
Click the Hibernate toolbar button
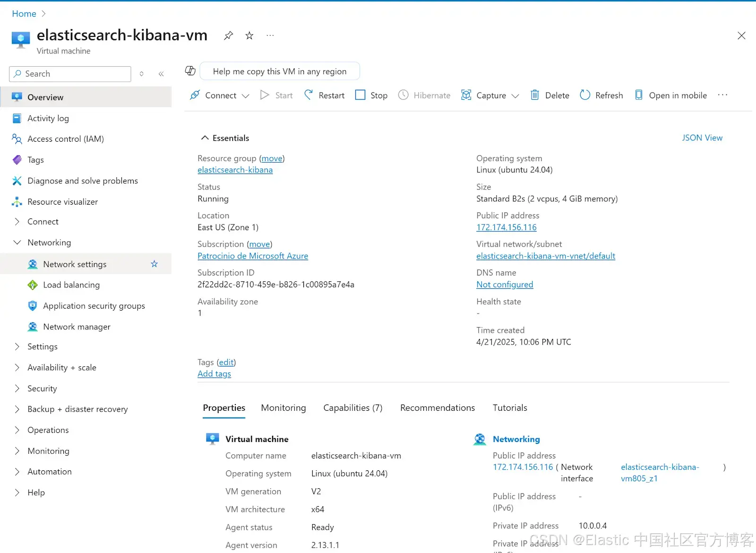coord(424,95)
